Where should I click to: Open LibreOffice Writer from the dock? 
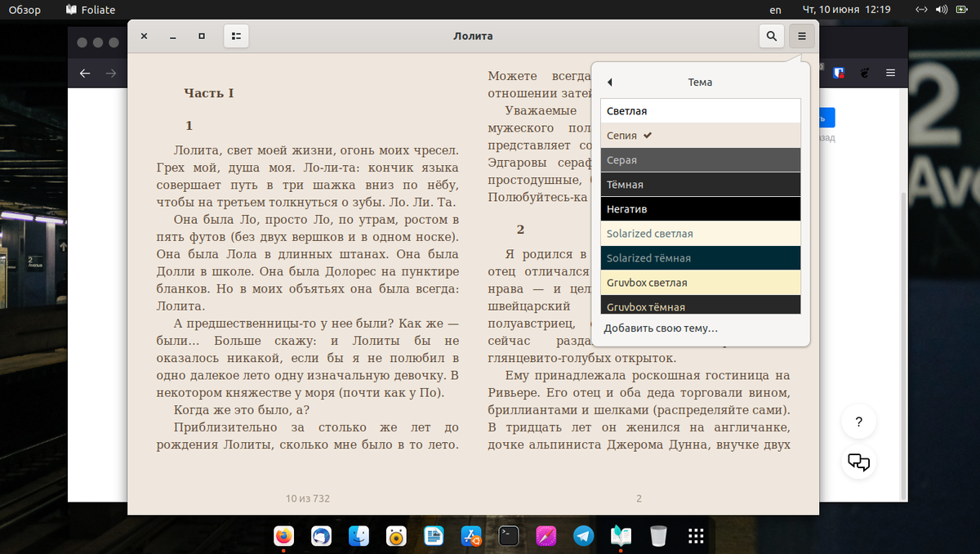click(x=434, y=536)
